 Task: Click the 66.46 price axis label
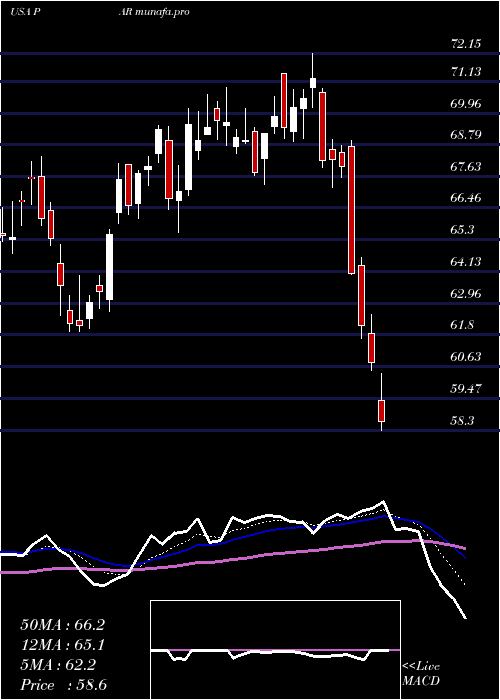pos(466,198)
